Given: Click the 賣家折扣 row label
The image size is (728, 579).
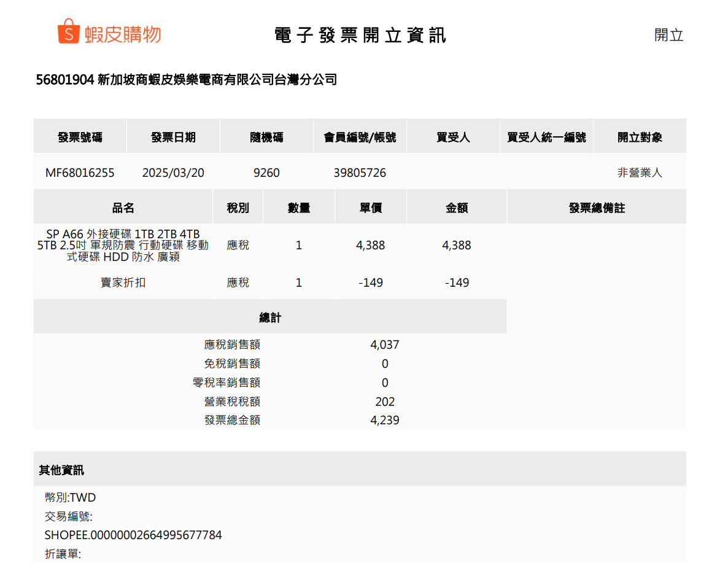Looking at the screenshot, I should 123,283.
